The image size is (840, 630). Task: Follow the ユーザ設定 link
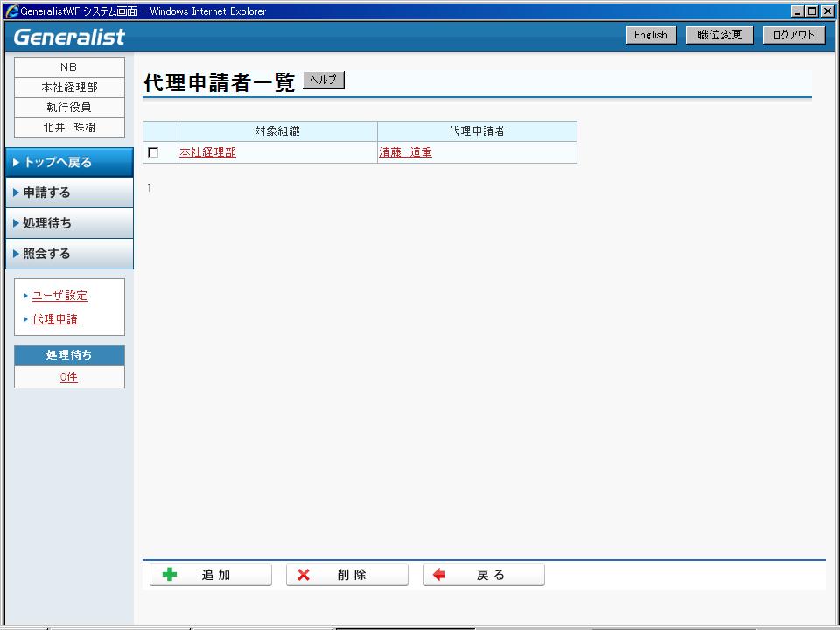point(59,296)
